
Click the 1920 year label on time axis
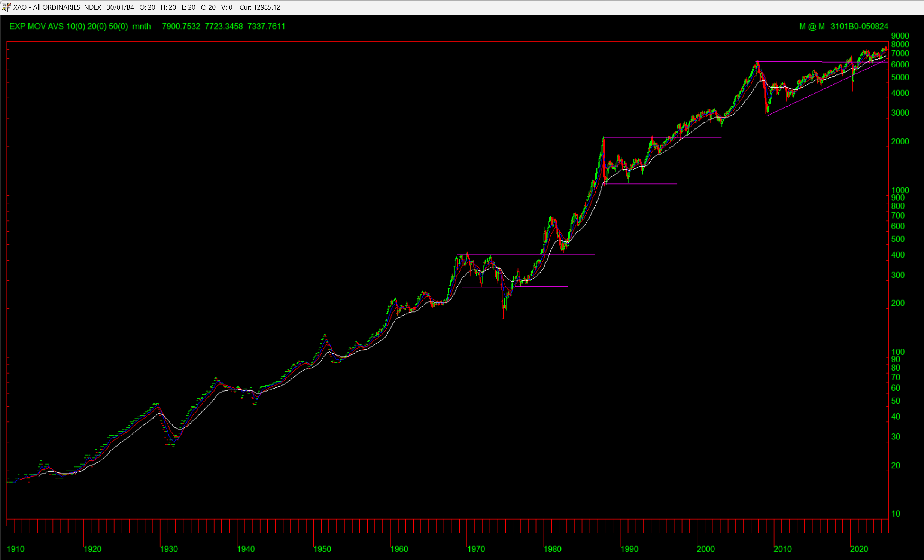click(92, 549)
